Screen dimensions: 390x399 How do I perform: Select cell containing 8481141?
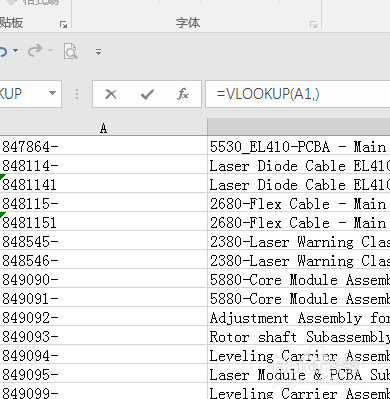coord(103,183)
